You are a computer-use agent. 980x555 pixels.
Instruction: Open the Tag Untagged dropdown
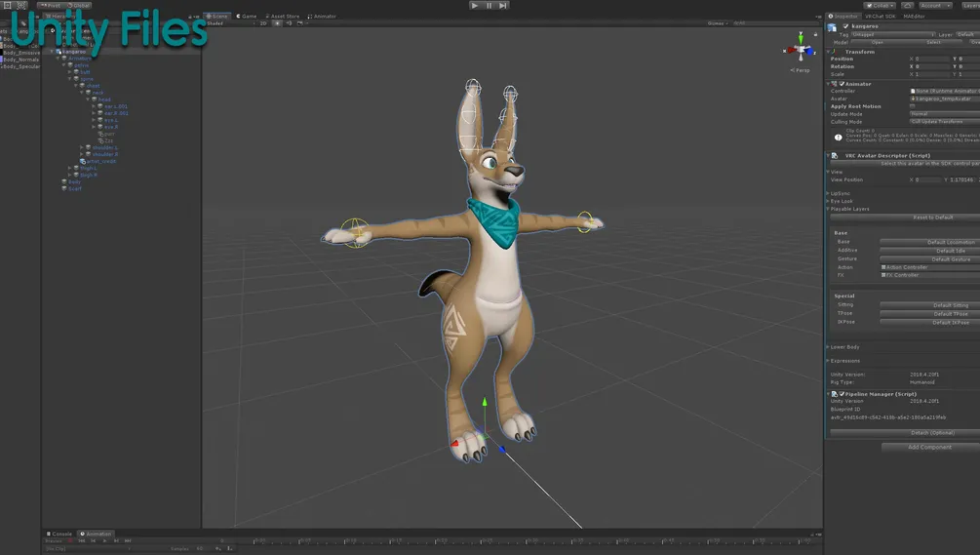click(892, 34)
